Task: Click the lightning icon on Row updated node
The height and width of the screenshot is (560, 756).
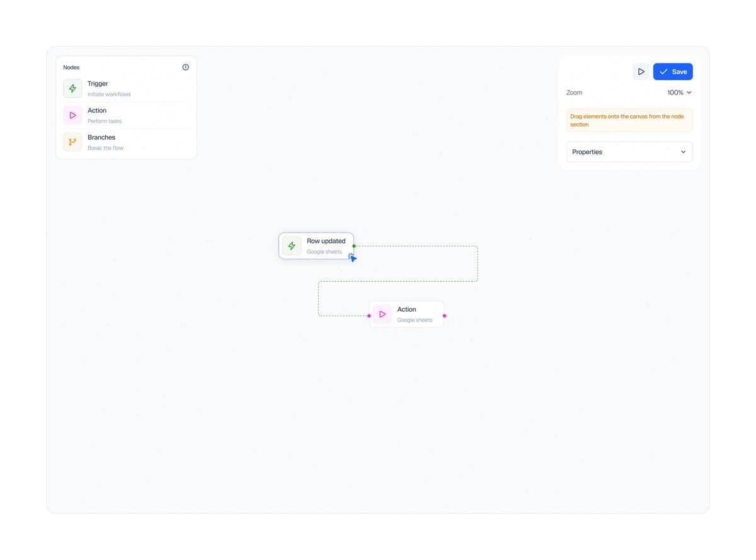Action: tap(292, 246)
